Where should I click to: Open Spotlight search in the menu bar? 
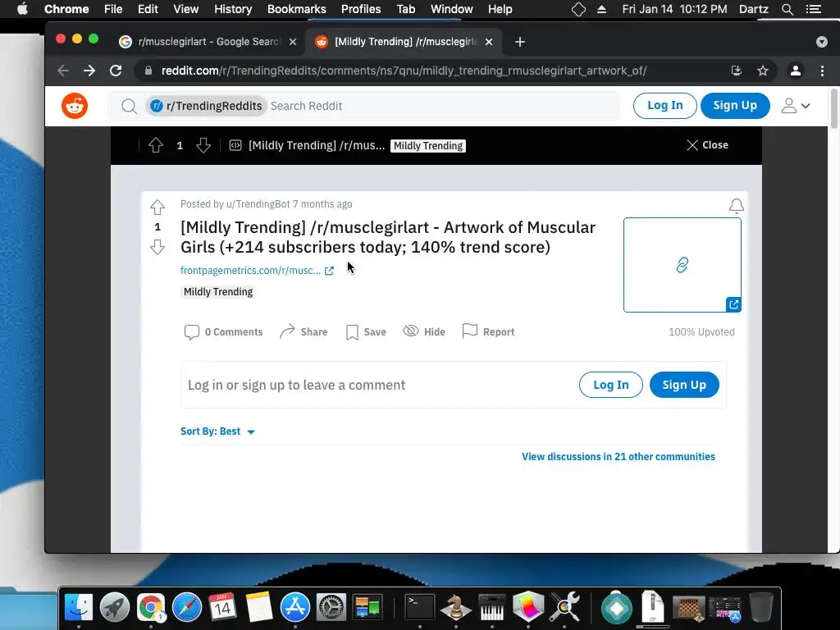click(787, 9)
